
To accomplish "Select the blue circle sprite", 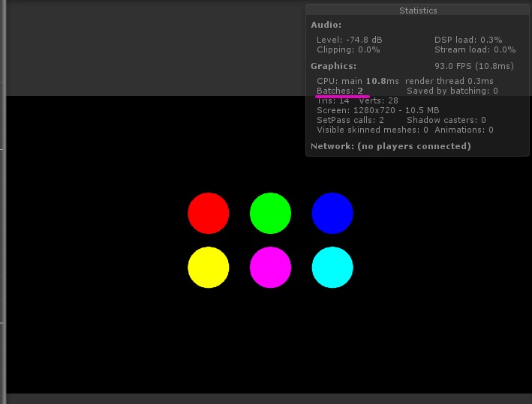I will tap(332, 213).
